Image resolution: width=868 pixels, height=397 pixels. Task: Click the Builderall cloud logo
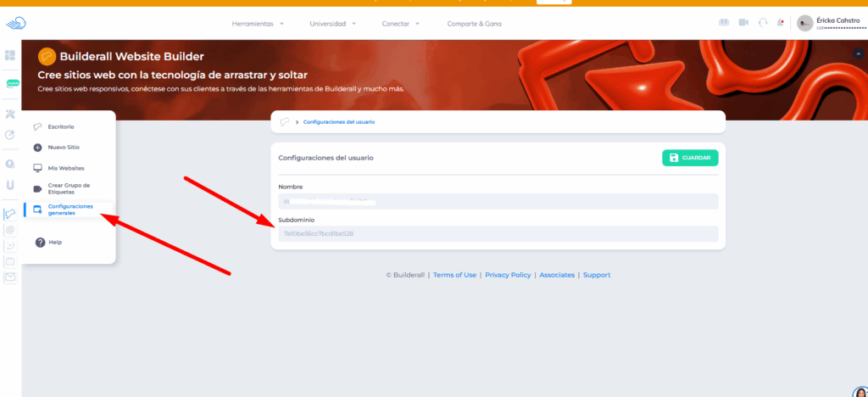tap(16, 23)
